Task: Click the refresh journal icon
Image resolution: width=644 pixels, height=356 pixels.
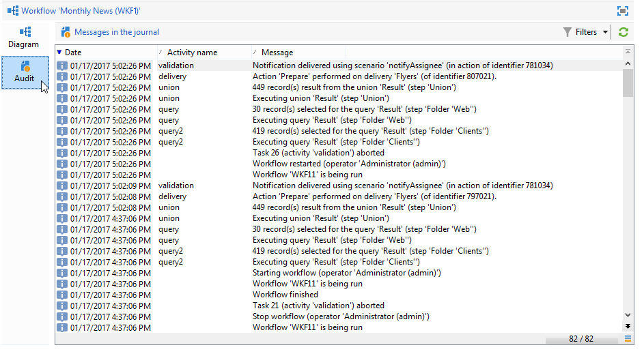Action: click(624, 32)
